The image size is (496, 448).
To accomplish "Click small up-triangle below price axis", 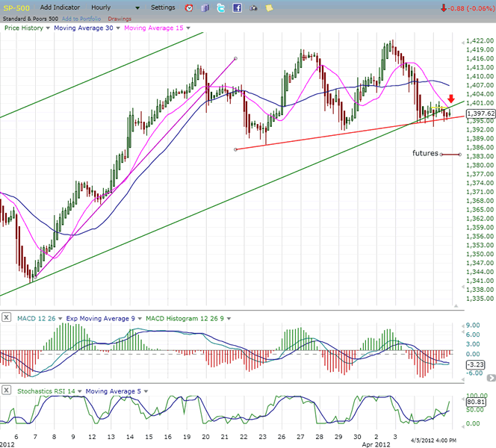I will (x=456, y=305).
